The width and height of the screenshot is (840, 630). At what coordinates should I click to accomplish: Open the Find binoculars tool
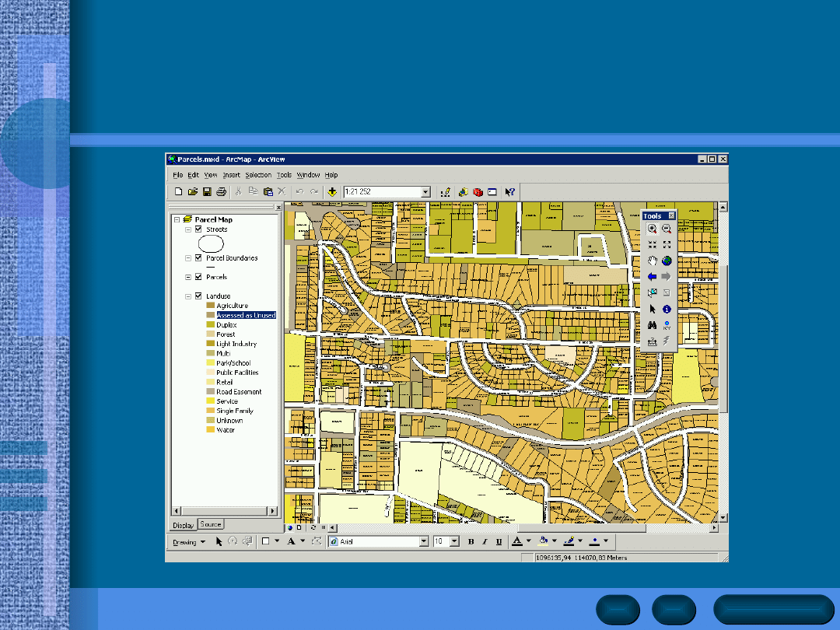pos(652,325)
